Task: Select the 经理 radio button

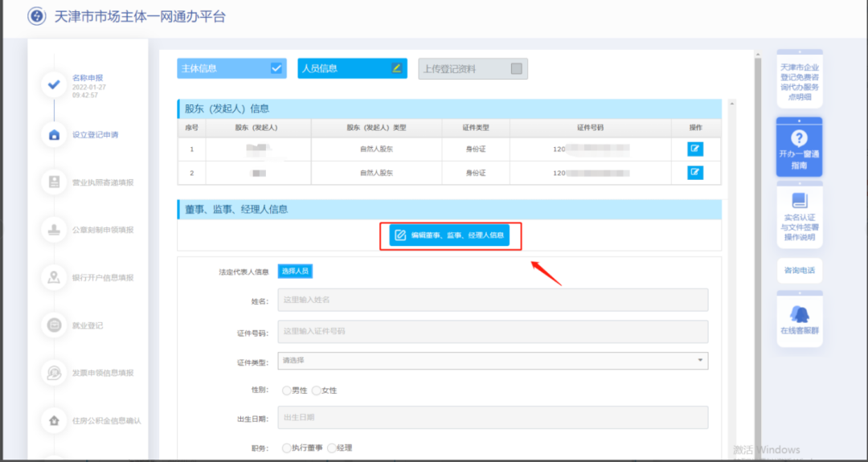Action: click(332, 448)
